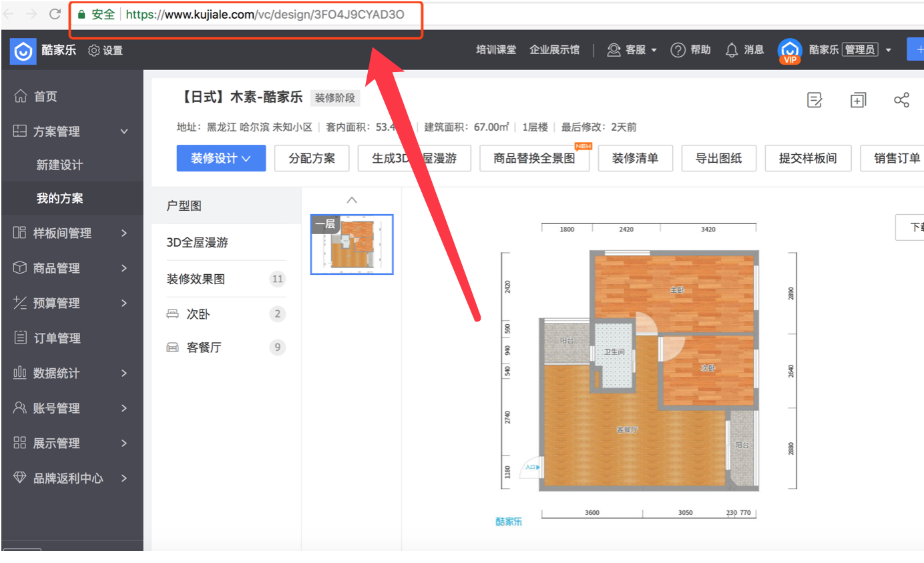Select 客餐厅 room item
The width and height of the screenshot is (924, 563).
[x=227, y=347]
